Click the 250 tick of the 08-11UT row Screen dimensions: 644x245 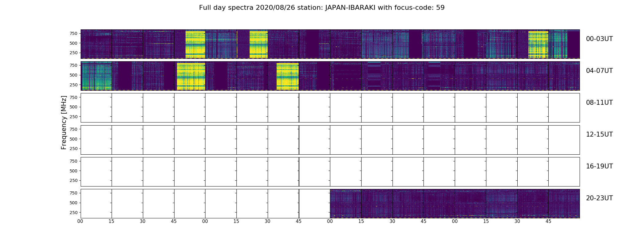click(x=74, y=117)
